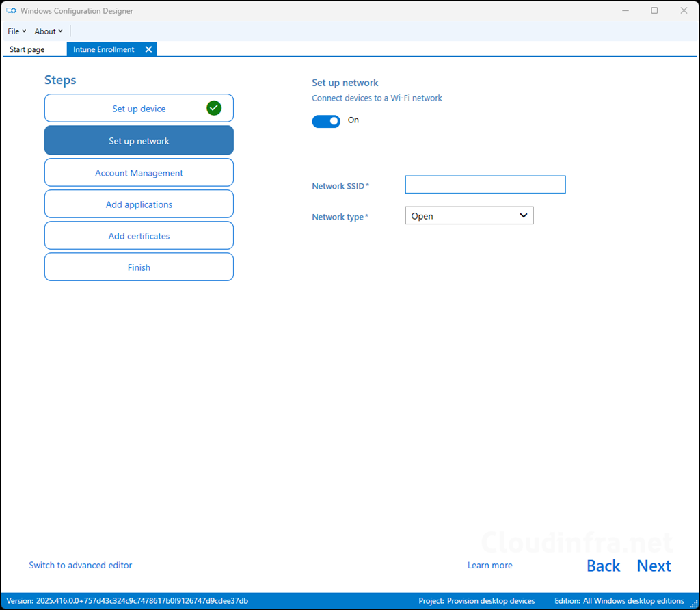
Task: Click the 'Project: Provision desktop devices' status text
Action: [476, 601]
